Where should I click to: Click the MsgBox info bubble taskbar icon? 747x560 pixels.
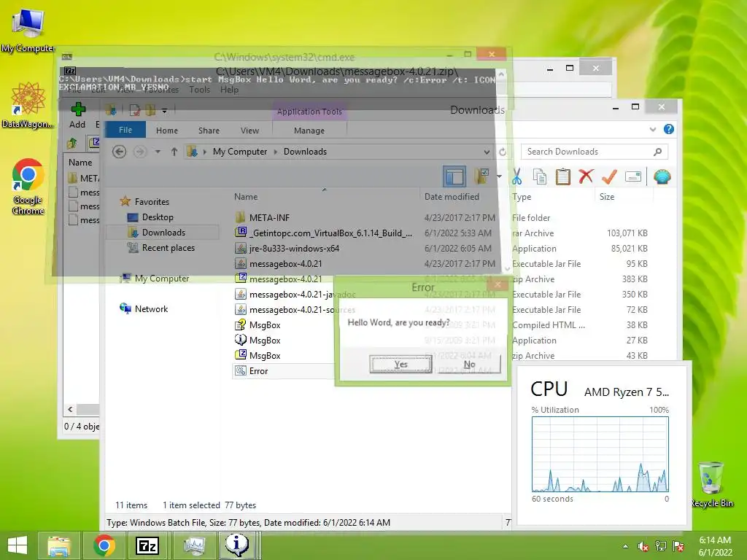pyautogui.click(x=237, y=545)
